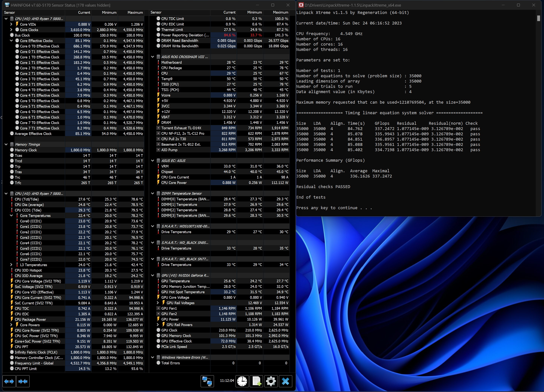Collapse the Memory Timings group
Image resolution: width=544 pixels, height=392 pixels.
[x=6, y=144]
